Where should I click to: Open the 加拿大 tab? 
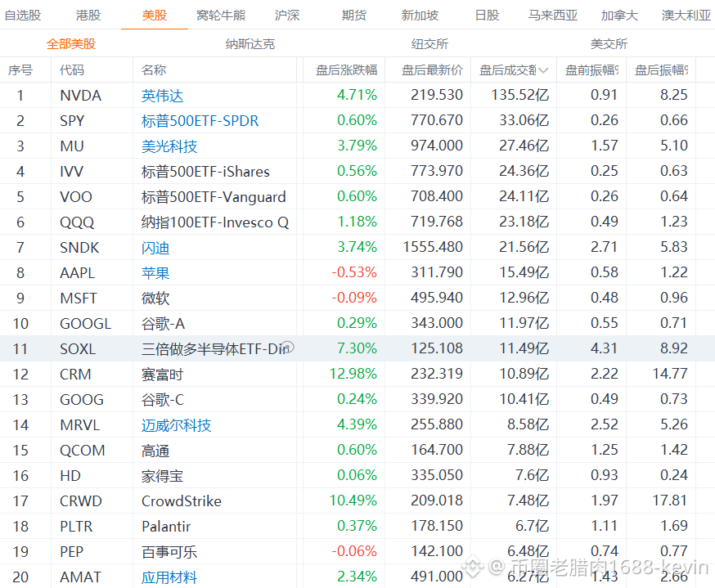pyautogui.click(x=619, y=16)
